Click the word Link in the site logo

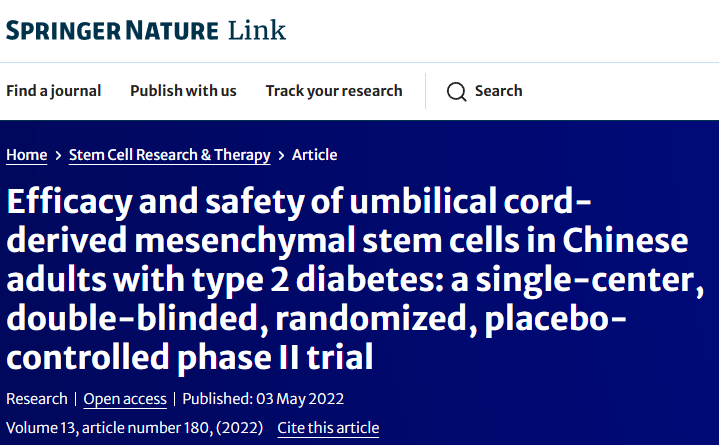click(x=255, y=30)
